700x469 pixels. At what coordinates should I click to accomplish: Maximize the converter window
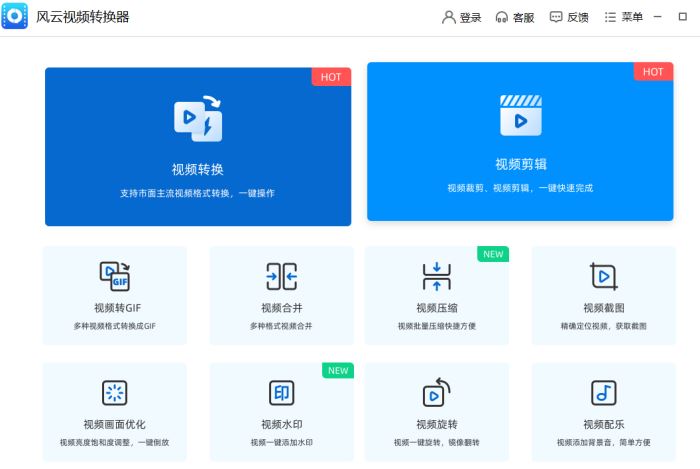tap(683, 17)
